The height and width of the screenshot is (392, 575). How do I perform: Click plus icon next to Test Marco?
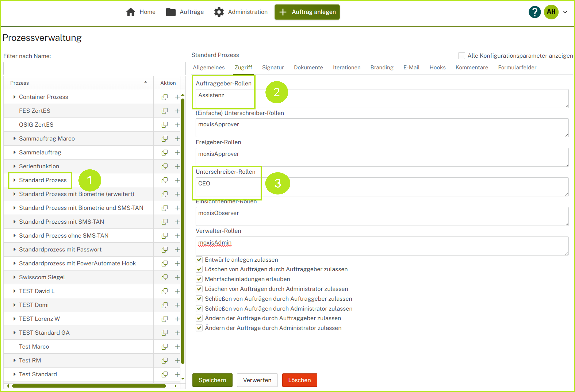177,346
